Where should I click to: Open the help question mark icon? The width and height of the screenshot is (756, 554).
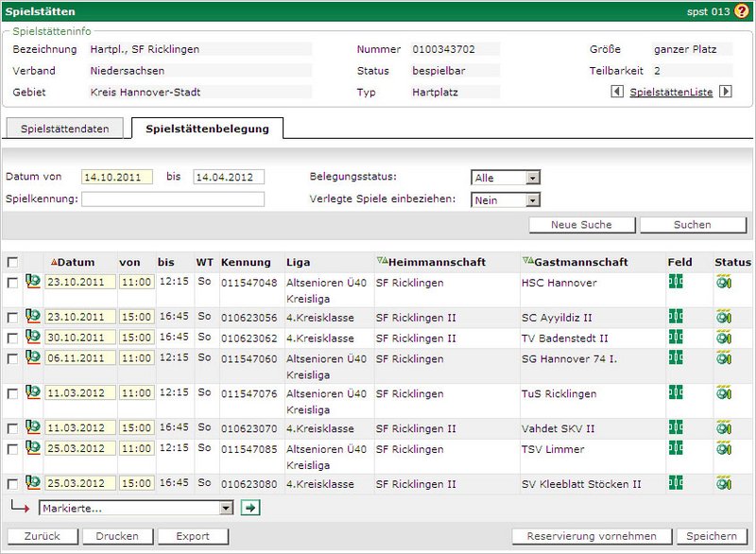741,11
